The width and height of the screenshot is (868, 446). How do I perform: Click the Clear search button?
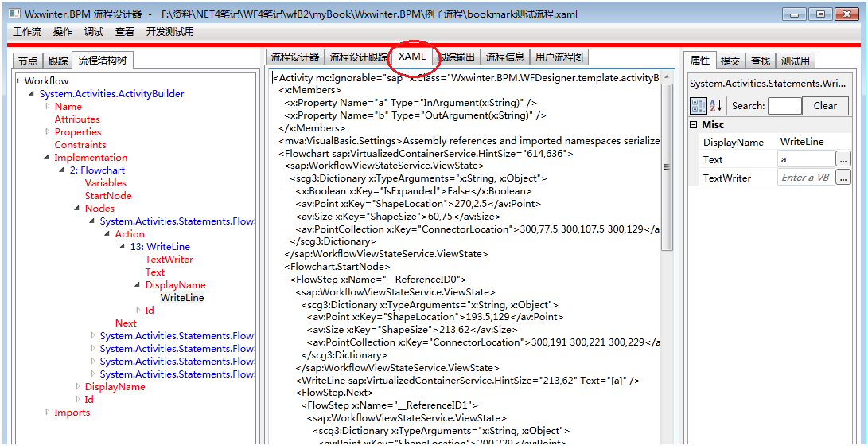825,106
